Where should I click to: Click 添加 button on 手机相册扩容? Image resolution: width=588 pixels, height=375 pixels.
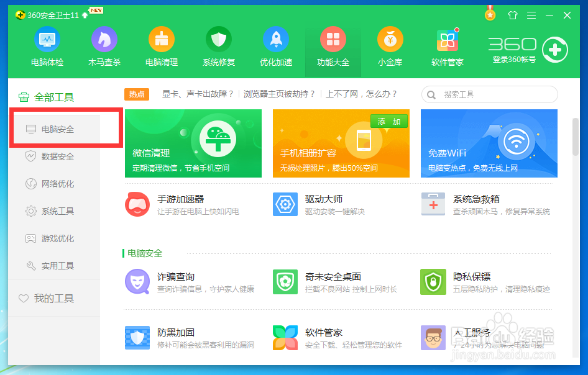point(389,122)
